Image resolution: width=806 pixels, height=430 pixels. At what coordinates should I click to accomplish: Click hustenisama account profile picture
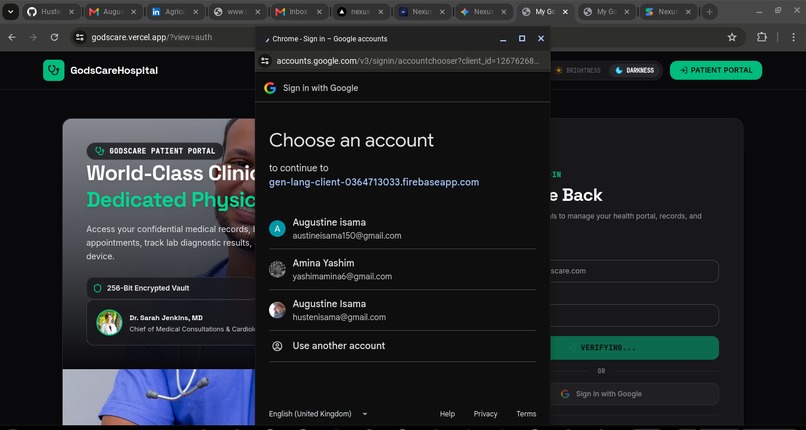(277, 310)
